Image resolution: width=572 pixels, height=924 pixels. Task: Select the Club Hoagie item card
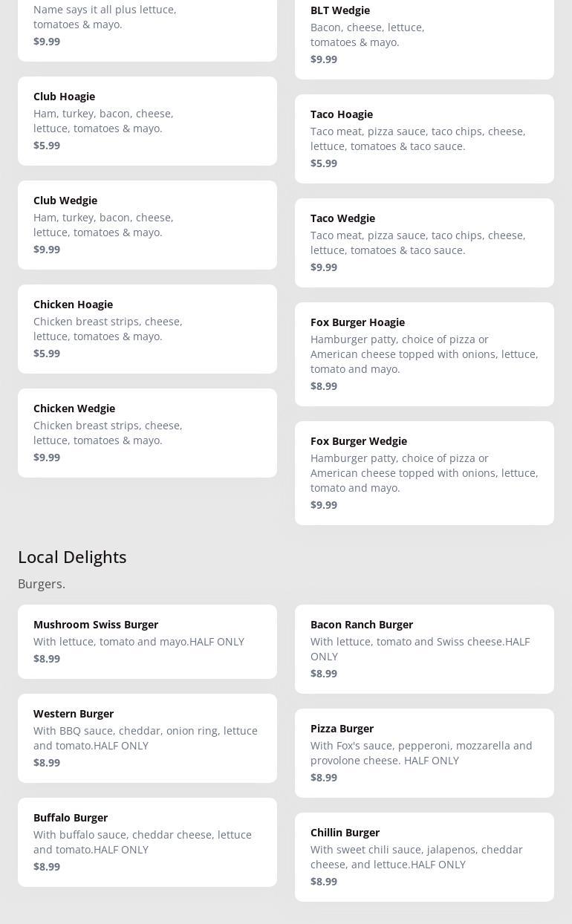pyautogui.click(x=147, y=121)
